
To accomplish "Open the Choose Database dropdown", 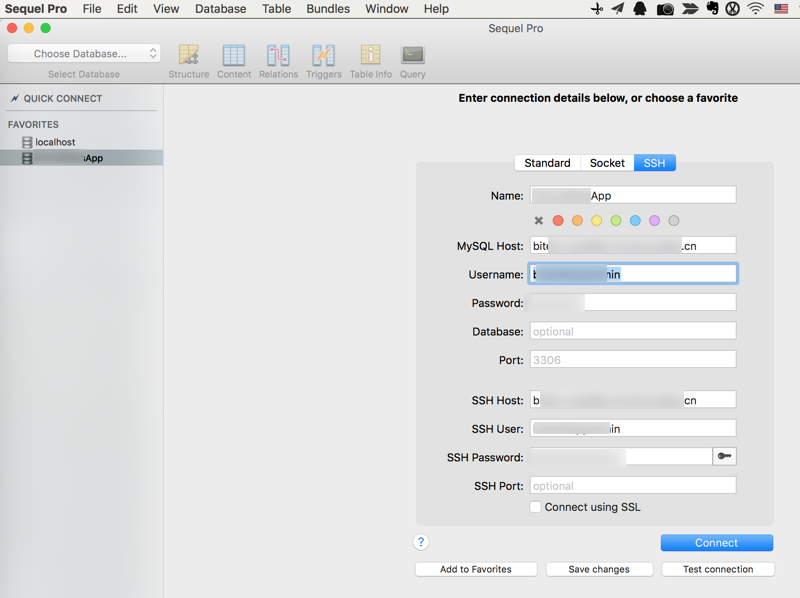I will coord(84,54).
